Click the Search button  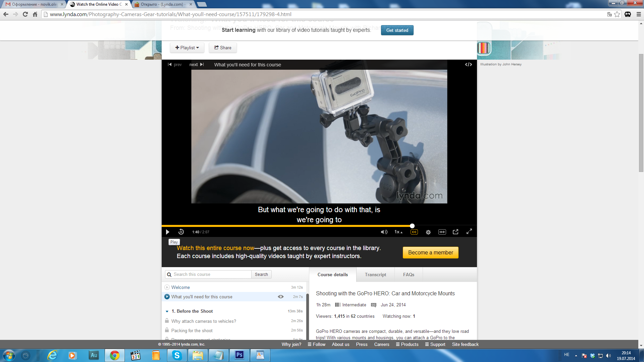click(261, 275)
